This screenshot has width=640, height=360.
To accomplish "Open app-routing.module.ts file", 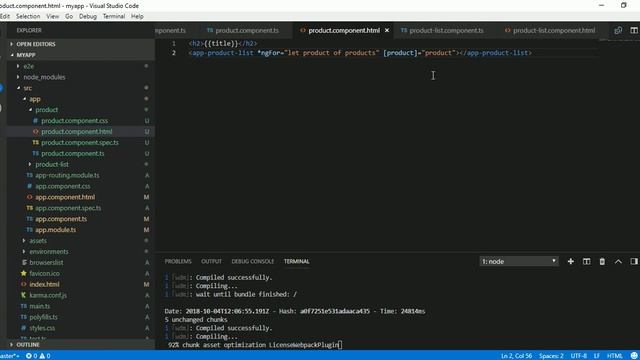I will click(67, 175).
